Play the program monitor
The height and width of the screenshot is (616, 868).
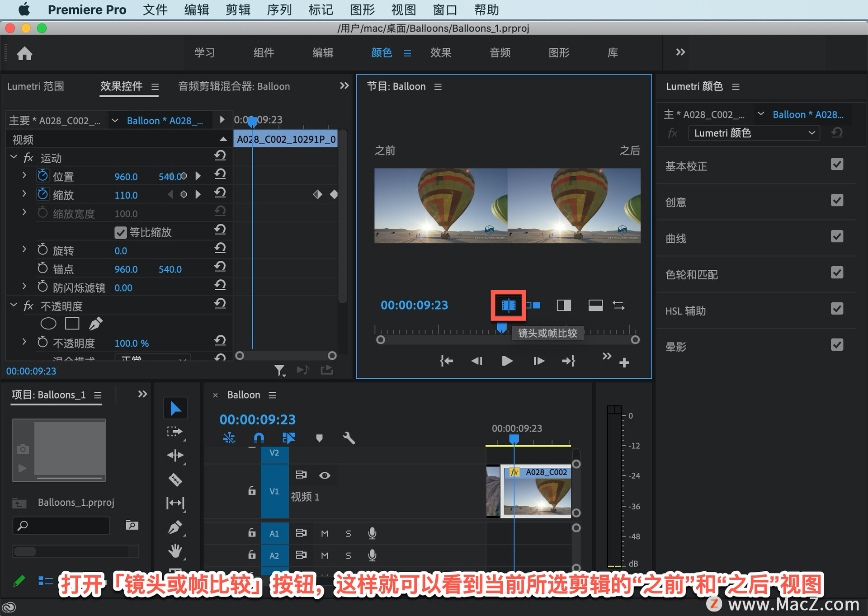pyautogui.click(x=507, y=361)
